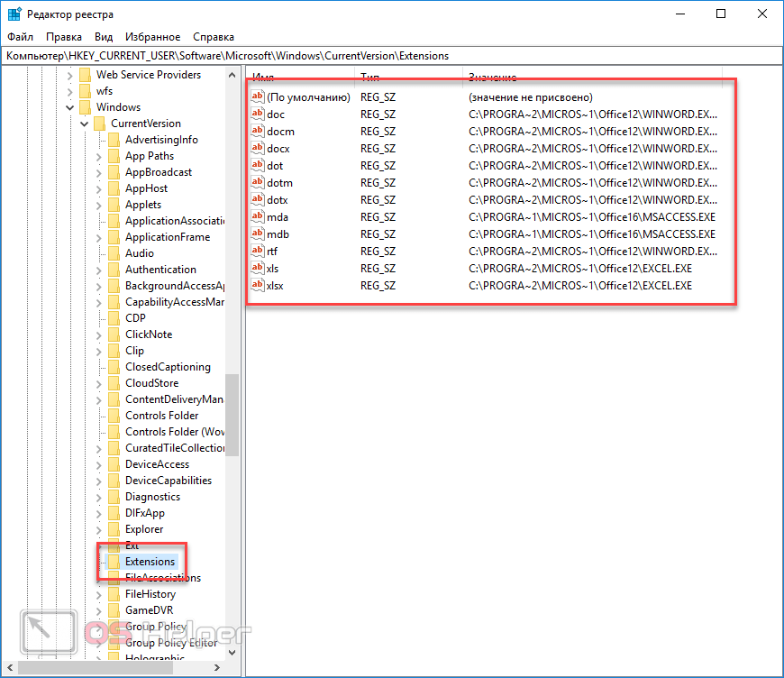Click the ab icon beside the mdb value
This screenshot has width=784, height=678.
click(x=258, y=234)
